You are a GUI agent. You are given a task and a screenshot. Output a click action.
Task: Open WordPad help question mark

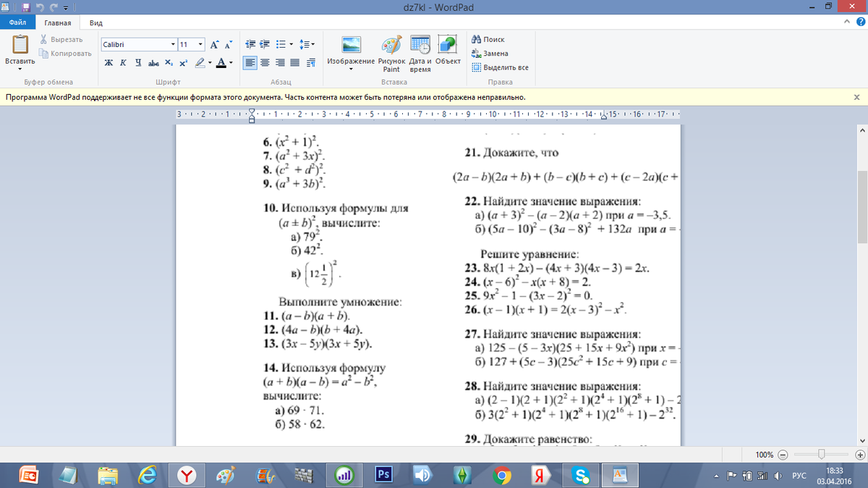(x=861, y=22)
